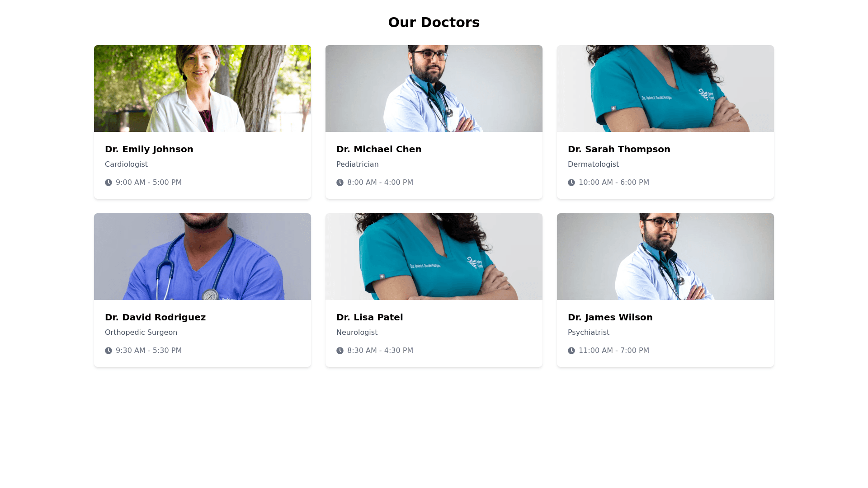Select Dr. Sarah Thompson's photo
The width and height of the screenshot is (868, 488).
coord(665,89)
